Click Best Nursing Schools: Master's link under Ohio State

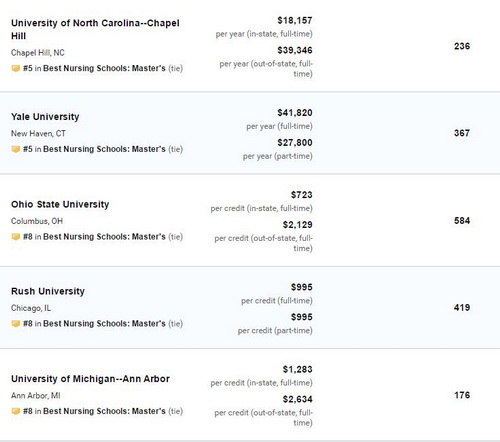(104, 237)
